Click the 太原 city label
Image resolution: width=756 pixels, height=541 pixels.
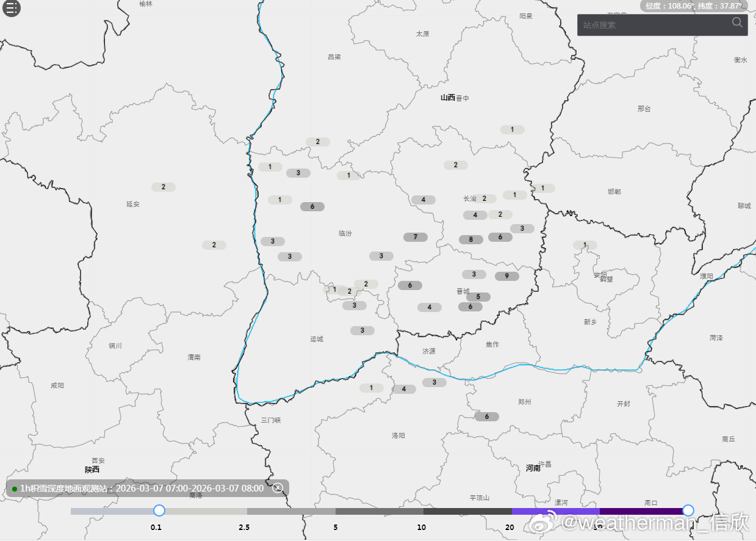pos(423,34)
